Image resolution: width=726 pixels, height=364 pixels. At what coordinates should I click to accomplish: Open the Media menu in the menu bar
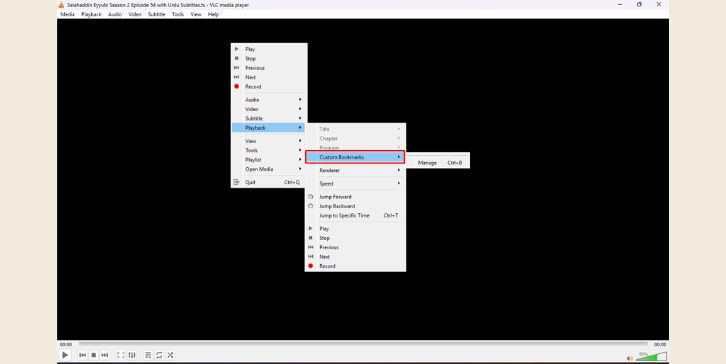click(68, 14)
